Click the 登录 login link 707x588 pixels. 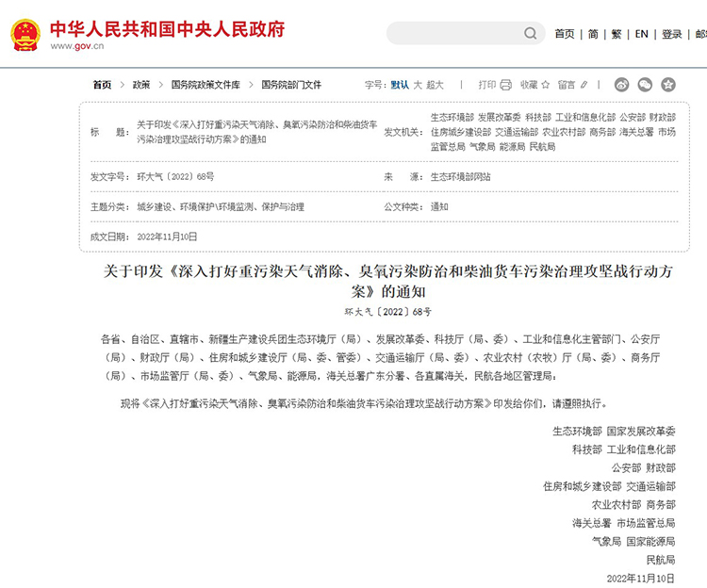[671, 34]
